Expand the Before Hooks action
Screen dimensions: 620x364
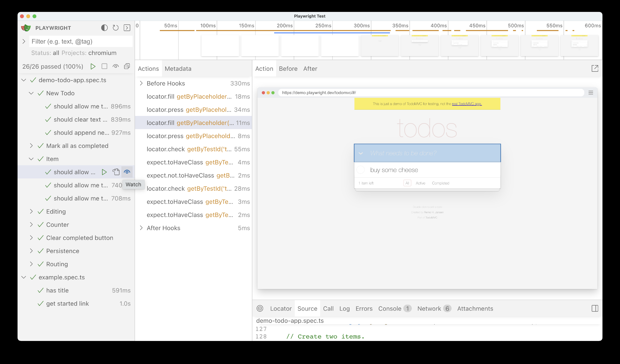tap(141, 83)
